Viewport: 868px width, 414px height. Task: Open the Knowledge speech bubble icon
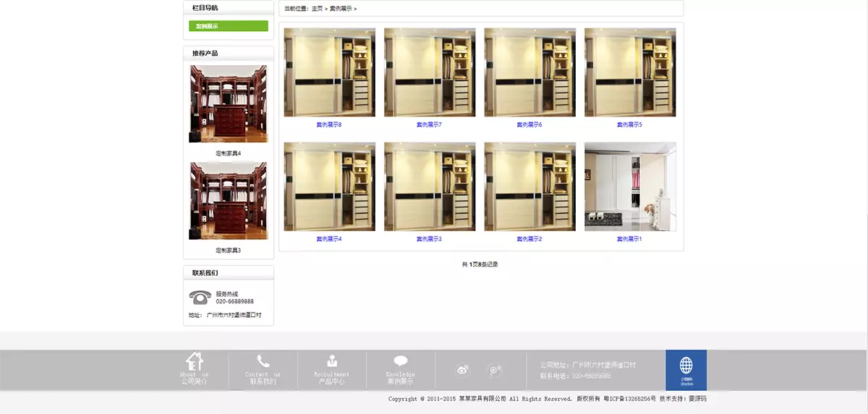pos(401,361)
